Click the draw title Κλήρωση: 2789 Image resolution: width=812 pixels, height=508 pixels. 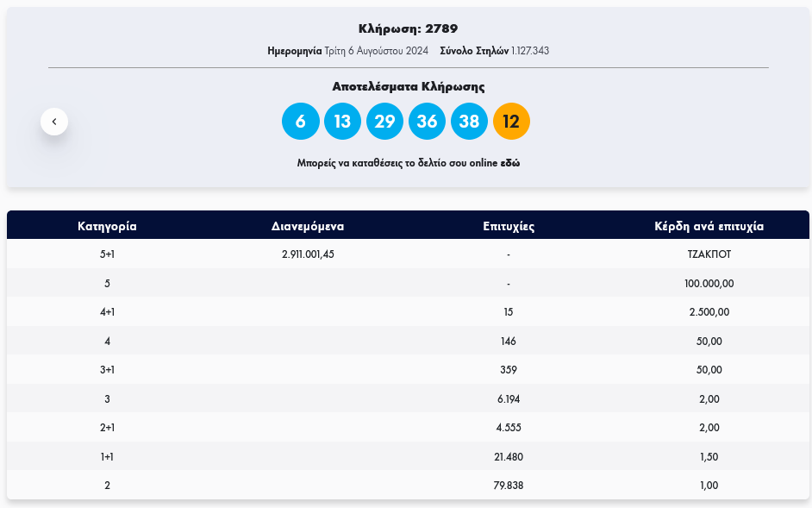point(408,29)
